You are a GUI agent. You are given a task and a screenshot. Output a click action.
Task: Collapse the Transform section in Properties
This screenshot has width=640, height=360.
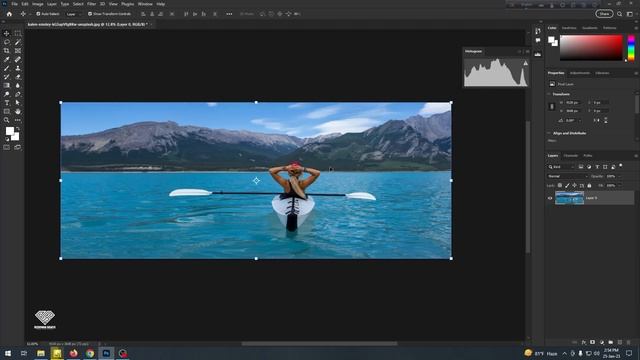pos(549,94)
